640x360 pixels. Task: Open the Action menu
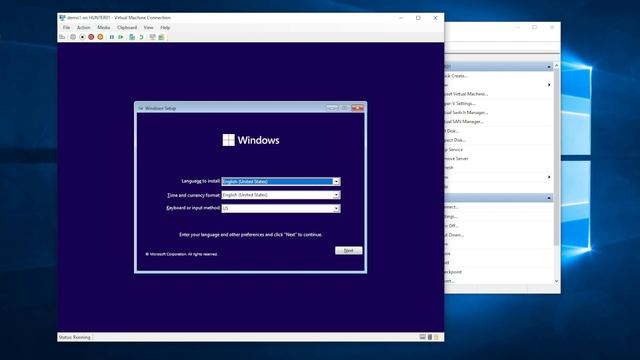84,27
